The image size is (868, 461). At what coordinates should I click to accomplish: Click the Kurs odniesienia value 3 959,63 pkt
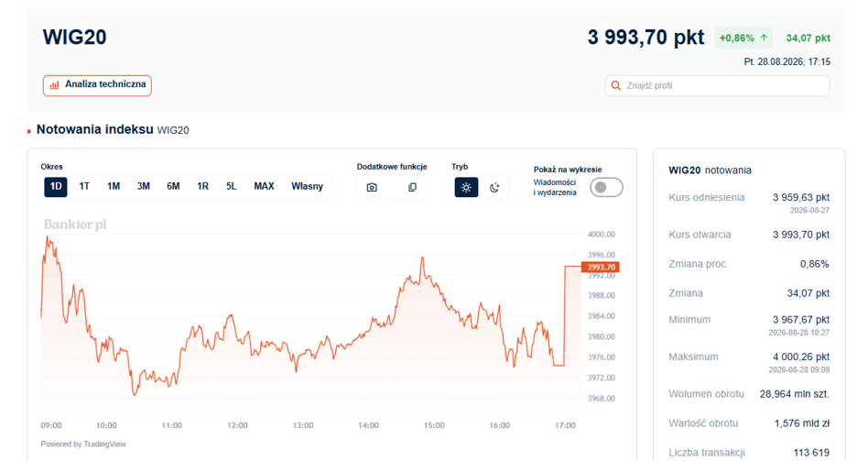point(801,197)
